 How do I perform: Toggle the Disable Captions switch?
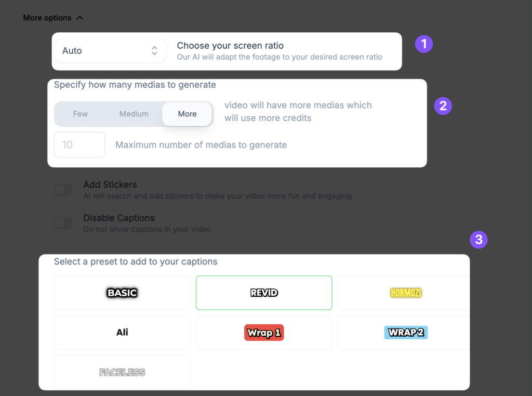64,223
